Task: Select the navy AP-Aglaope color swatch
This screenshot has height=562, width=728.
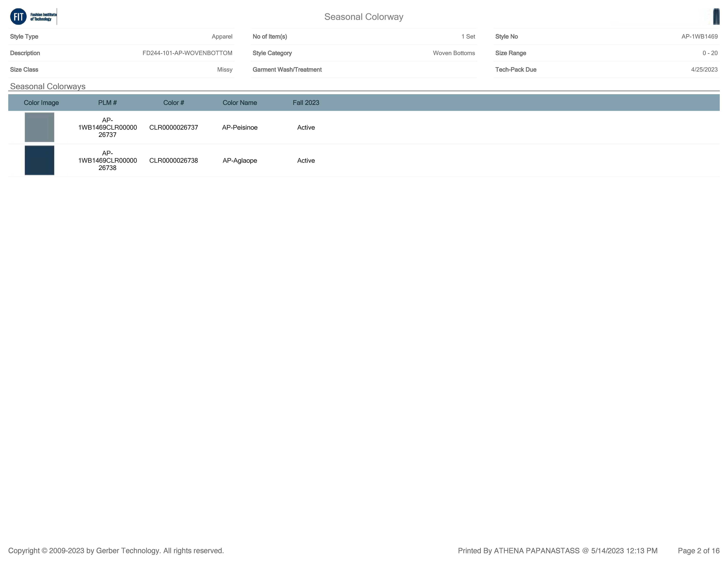Action: [39, 160]
